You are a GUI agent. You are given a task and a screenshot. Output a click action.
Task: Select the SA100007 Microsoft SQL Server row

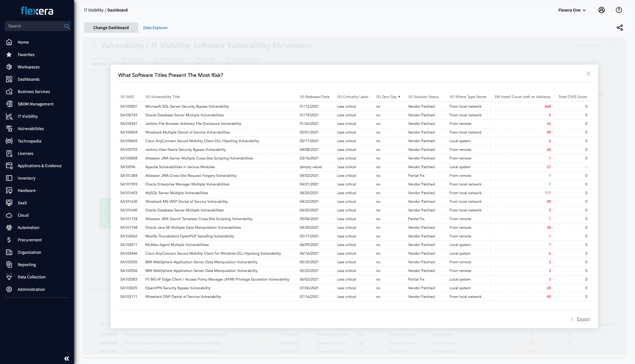[x=187, y=106]
